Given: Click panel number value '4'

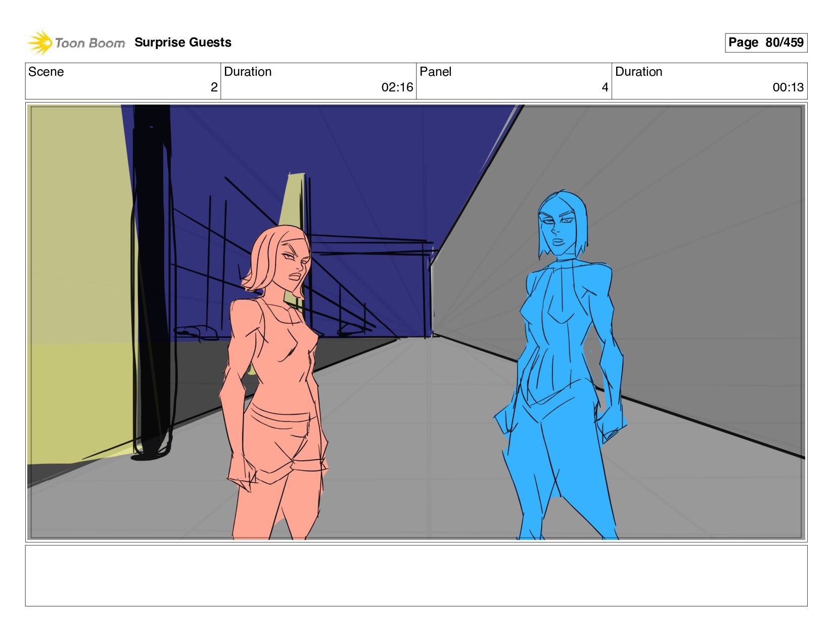Looking at the screenshot, I should point(605,87).
